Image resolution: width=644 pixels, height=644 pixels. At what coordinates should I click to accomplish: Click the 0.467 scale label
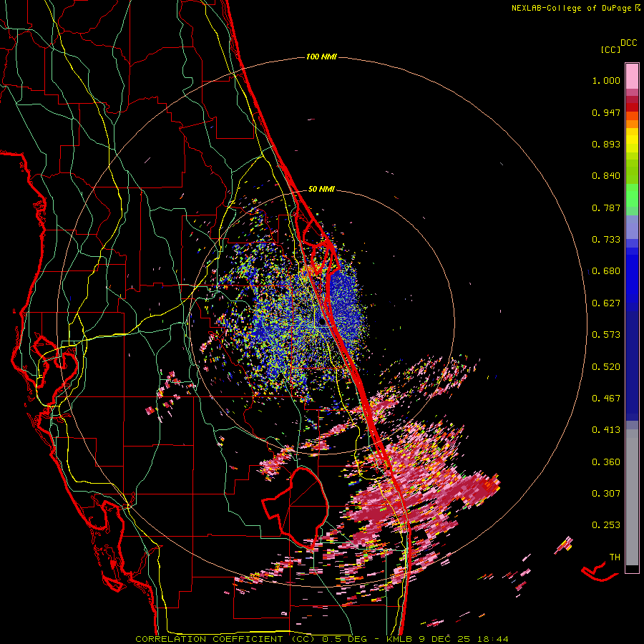[606, 399]
